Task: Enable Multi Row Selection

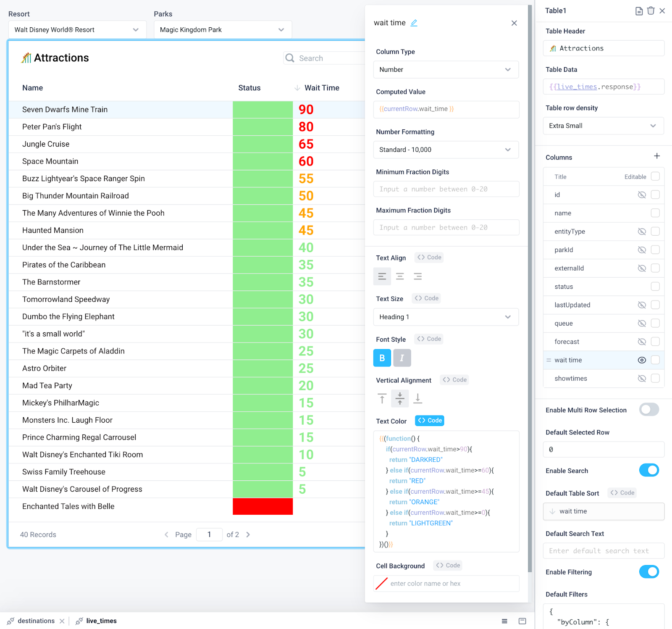Action: coord(648,409)
